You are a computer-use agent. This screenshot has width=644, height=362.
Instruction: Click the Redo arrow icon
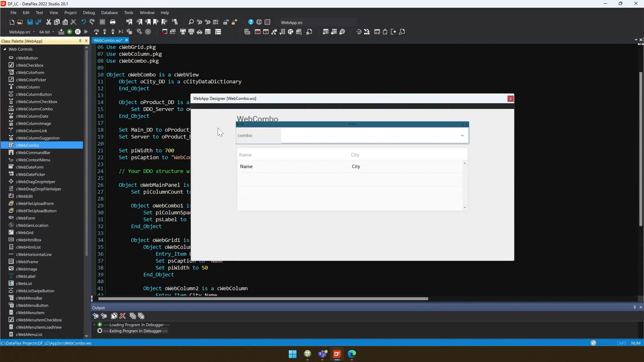point(92,22)
